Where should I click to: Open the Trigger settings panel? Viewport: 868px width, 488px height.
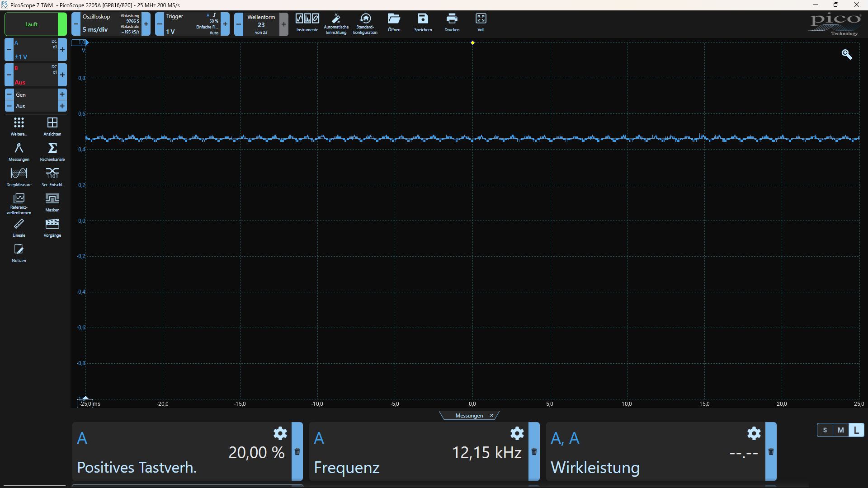192,24
